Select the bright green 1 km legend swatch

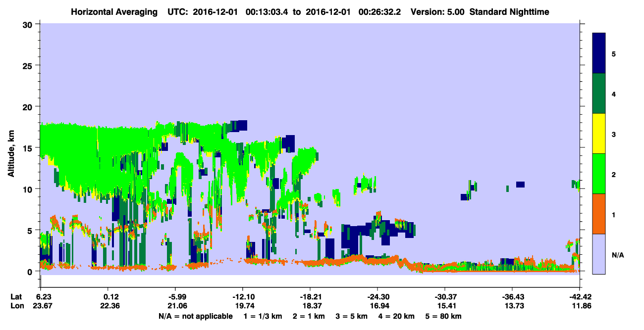[599, 174]
